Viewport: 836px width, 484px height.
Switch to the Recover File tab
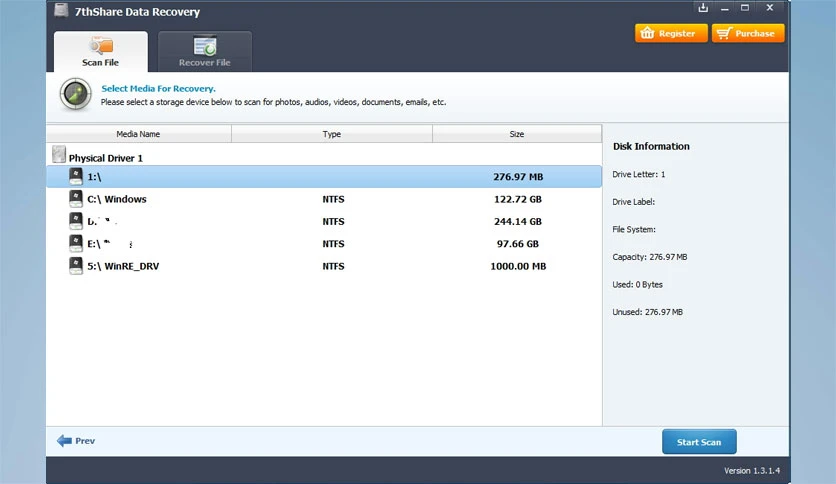[205, 51]
